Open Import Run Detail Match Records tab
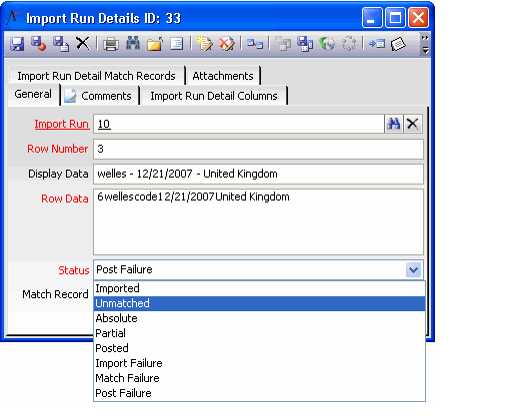The image size is (528, 420). [96, 76]
